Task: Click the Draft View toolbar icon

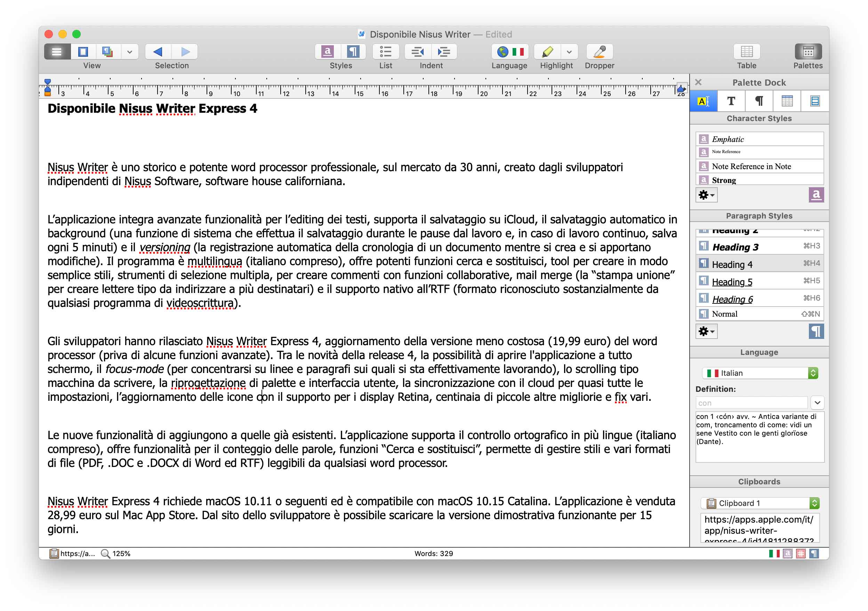Action: point(57,52)
